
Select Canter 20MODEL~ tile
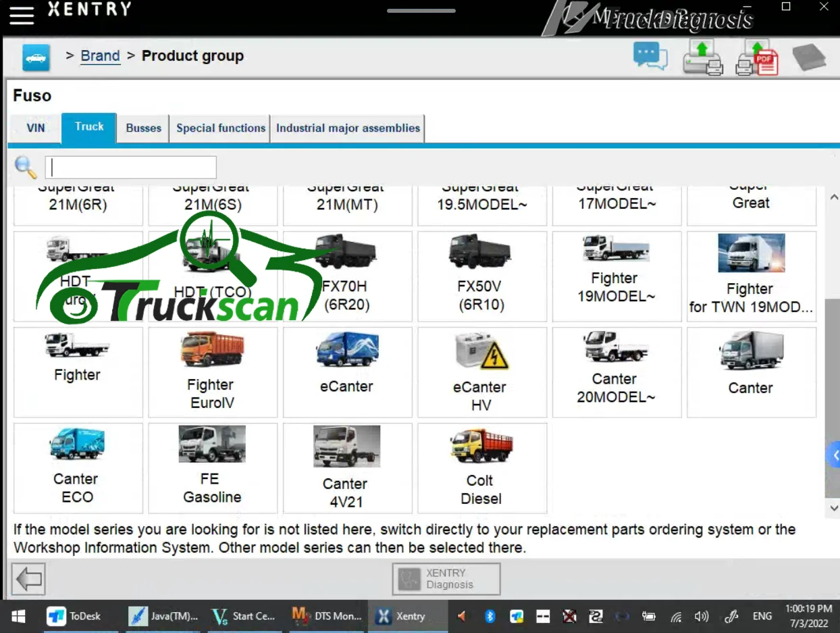point(616,372)
